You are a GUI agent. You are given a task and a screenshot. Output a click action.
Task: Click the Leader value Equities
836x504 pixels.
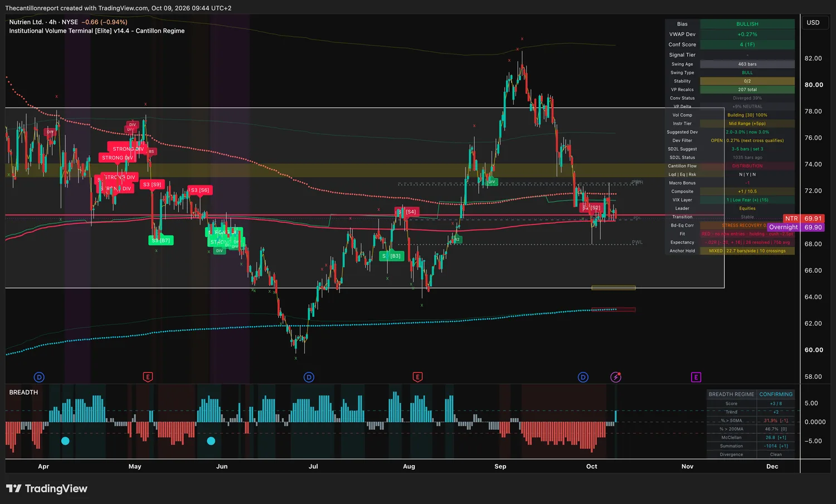(x=747, y=208)
